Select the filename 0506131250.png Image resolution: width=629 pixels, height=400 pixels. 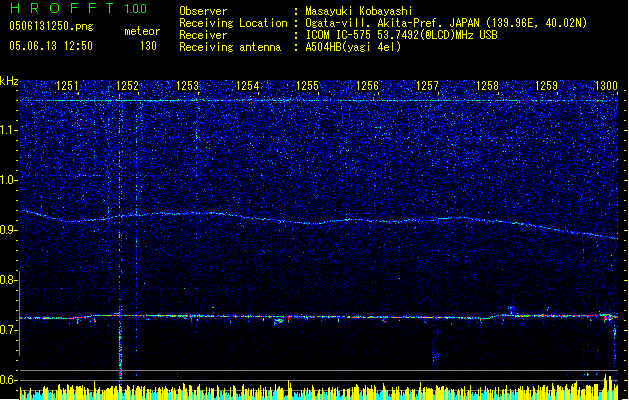pos(51,26)
